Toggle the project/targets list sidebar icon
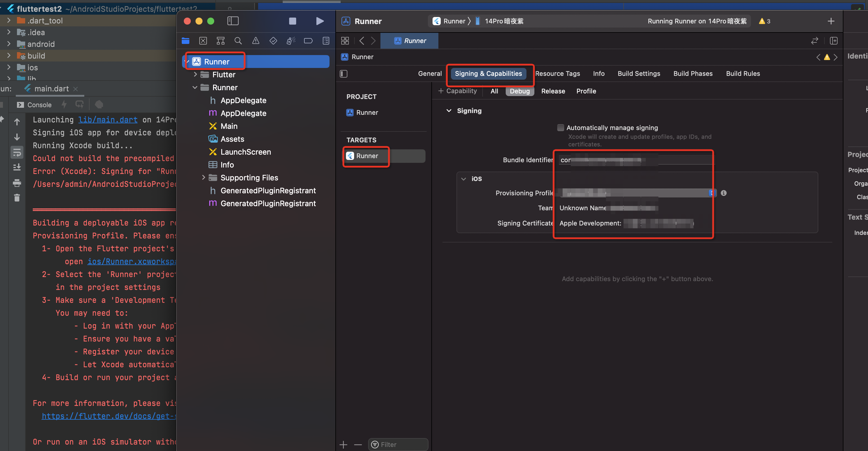This screenshot has height=451, width=868. 343,74
